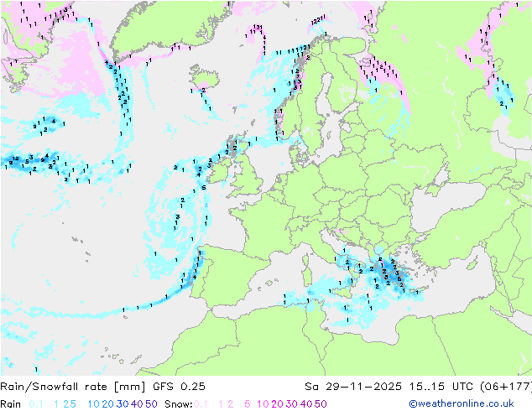Select the Snow 0.1 legend color value
This screenshot has width=532, height=411.
pyautogui.click(x=201, y=404)
